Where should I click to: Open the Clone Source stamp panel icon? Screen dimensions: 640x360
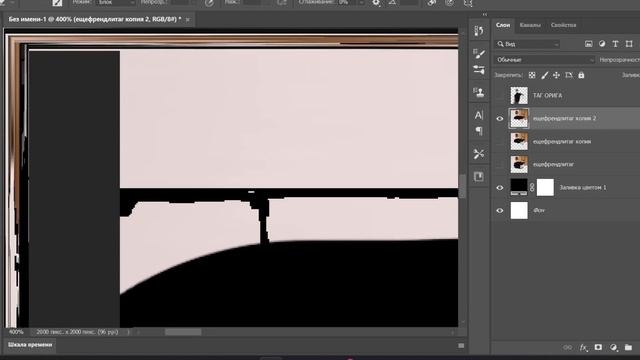click(x=479, y=92)
